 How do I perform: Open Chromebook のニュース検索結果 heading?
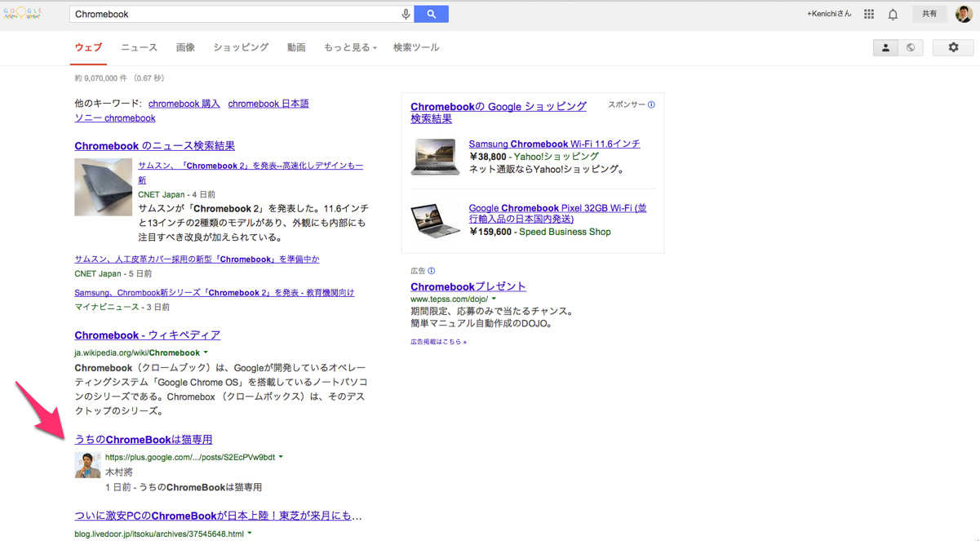click(x=155, y=146)
